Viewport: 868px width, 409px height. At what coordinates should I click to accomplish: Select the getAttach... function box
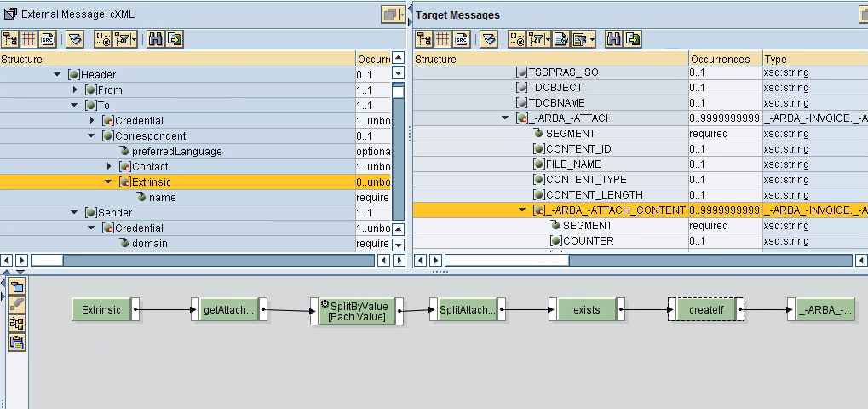(x=228, y=310)
